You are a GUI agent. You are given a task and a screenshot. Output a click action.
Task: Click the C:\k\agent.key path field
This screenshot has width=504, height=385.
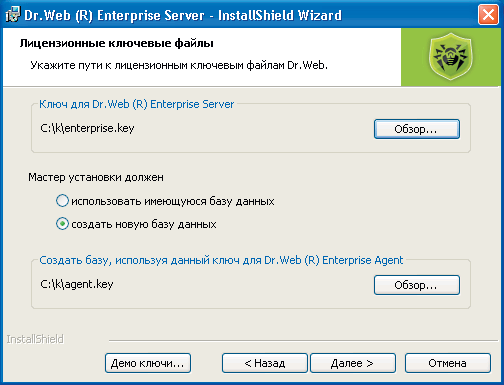tap(77, 284)
